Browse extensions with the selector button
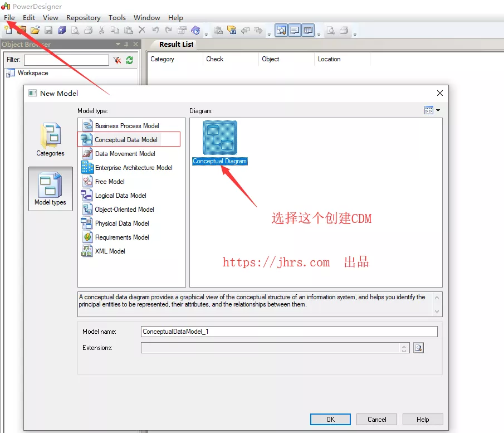 pos(418,347)
